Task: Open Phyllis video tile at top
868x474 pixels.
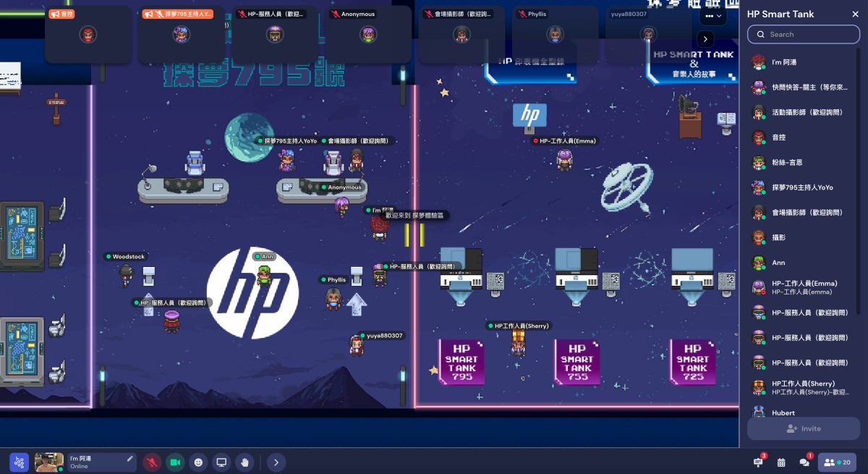Action: tap(555, 34)
